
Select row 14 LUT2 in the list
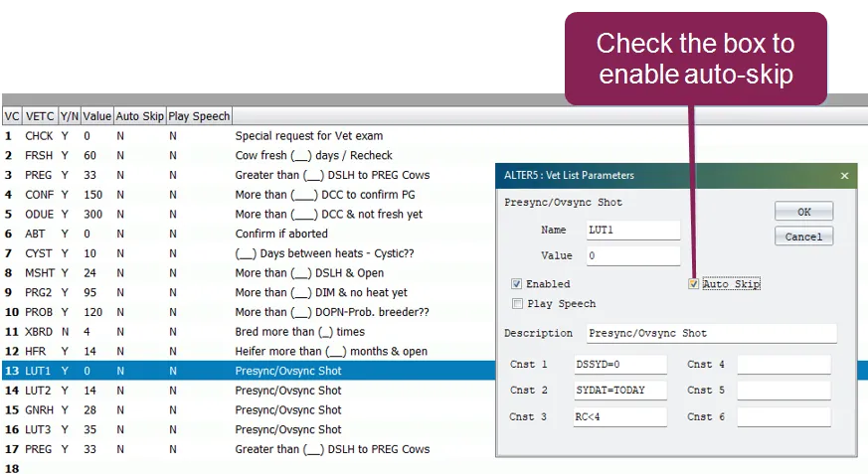click(248, 391)
